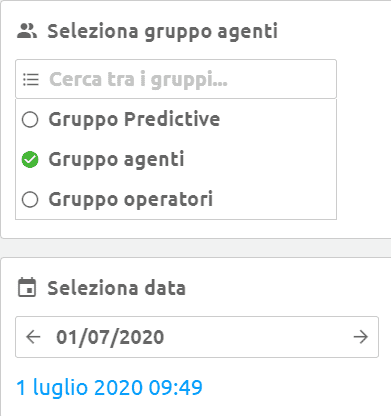391x416 pixels.
Task: Click the 01/07/2020 date field
Action: pyautogui.click(x=197, y=337)
